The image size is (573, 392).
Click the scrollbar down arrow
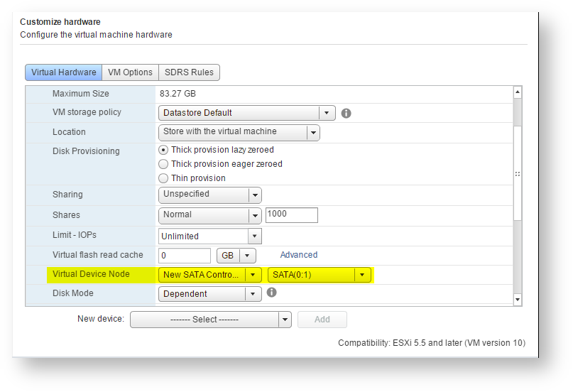pyautogui.click(x=517, y=300)
